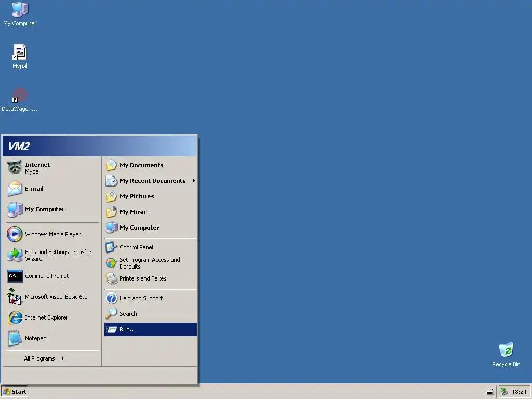The width and height of the screenshot is (532, 399).
Task: Open the Notepad icon
Action: point(15,338)
